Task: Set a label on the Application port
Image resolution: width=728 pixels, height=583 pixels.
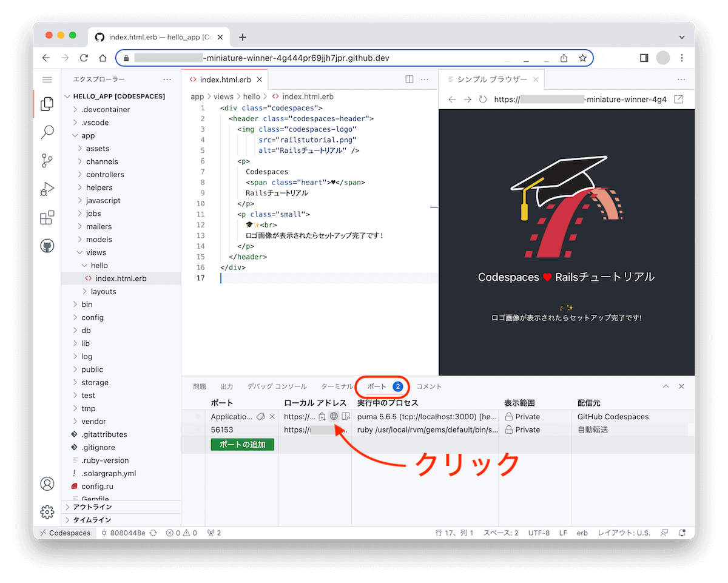Action: [261, 417]
